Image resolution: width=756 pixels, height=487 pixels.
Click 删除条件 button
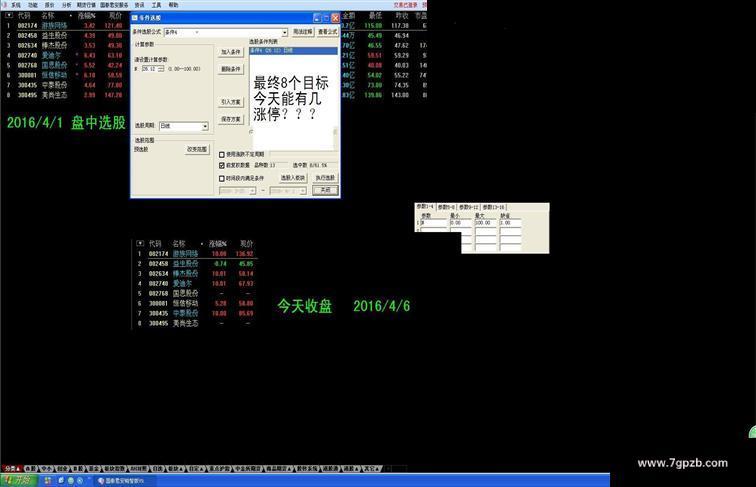230,69
